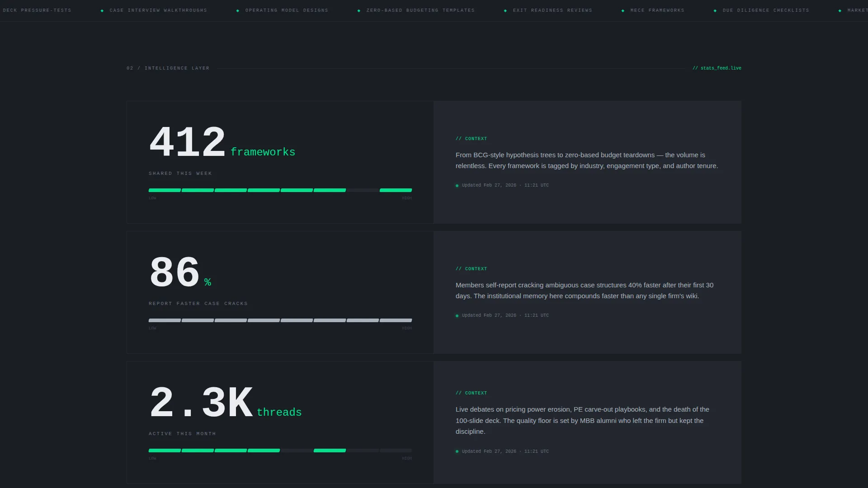Screen dimensions: 868x488
Task: Click the Updated timestamp in the threads card
Action: pos(505,451)
